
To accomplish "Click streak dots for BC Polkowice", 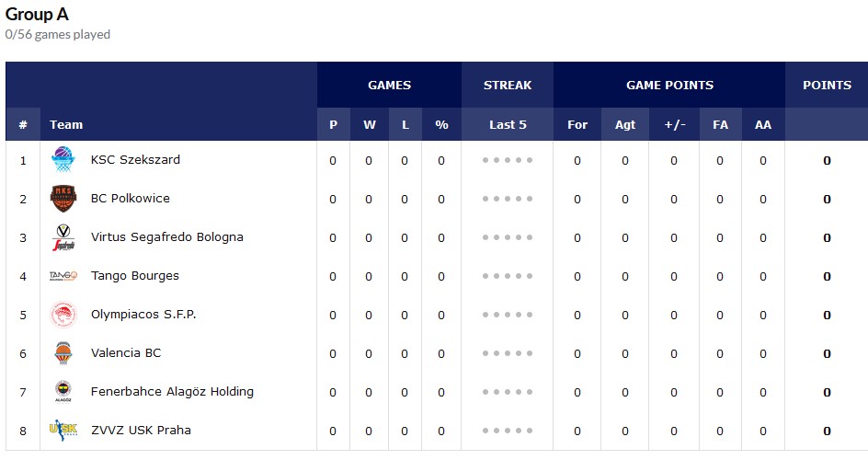I will pos(508,199).
